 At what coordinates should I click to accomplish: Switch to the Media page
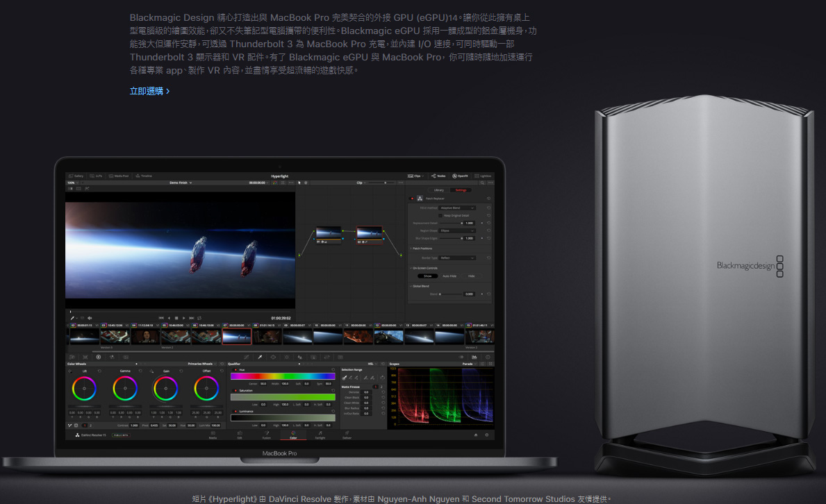213,435
